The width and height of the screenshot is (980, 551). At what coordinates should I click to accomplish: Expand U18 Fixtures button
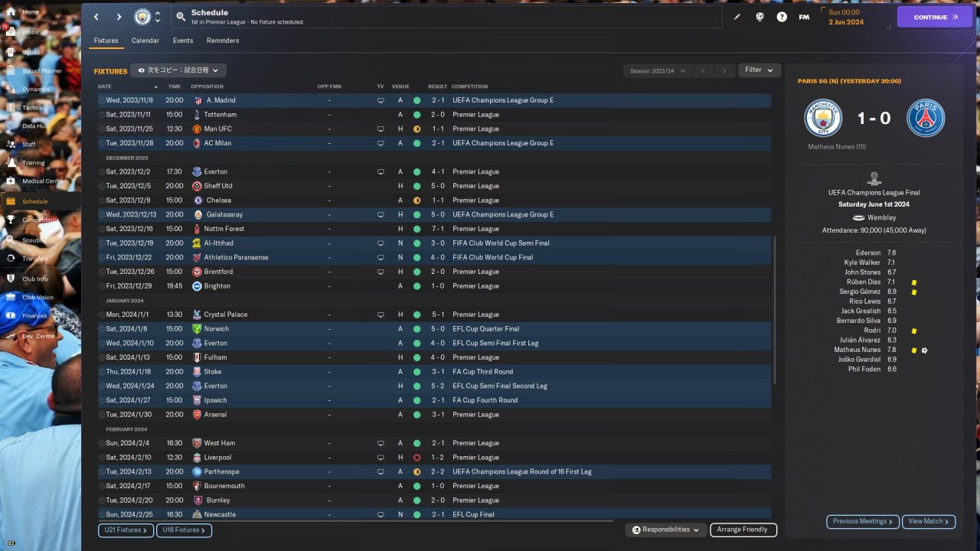point(184,530)
